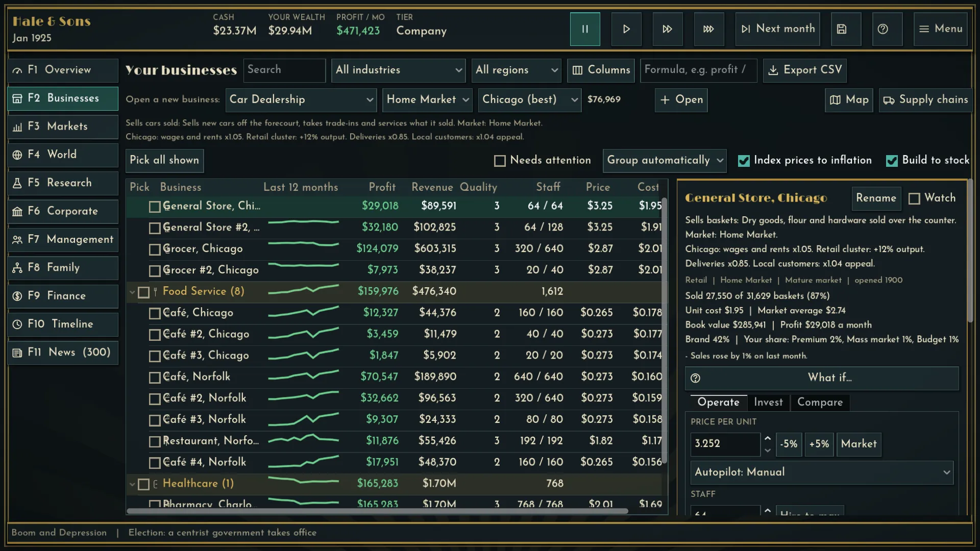Open F11 News (300) section
The width and height of the screenshot is (980, 551).
(63, 353)
